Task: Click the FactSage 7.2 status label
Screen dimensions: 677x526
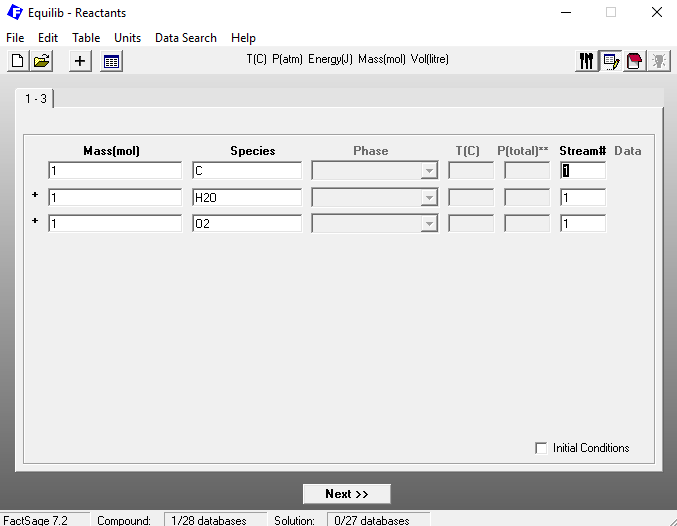Action: 35,520
